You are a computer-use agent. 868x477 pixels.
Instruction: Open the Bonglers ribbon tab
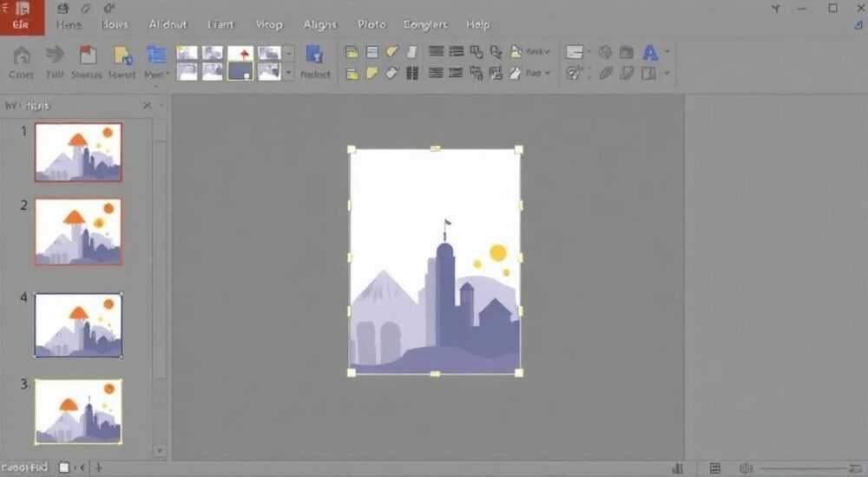tap(425, 24)
